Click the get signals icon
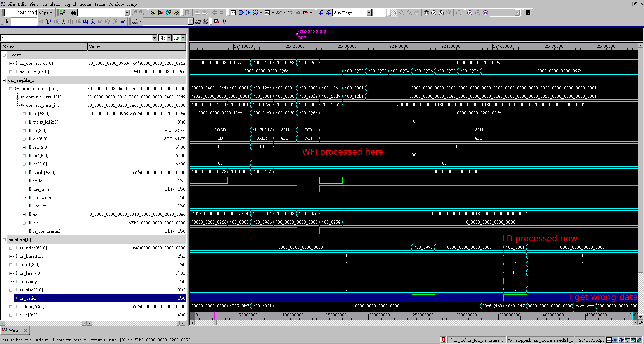 [62, 13]
